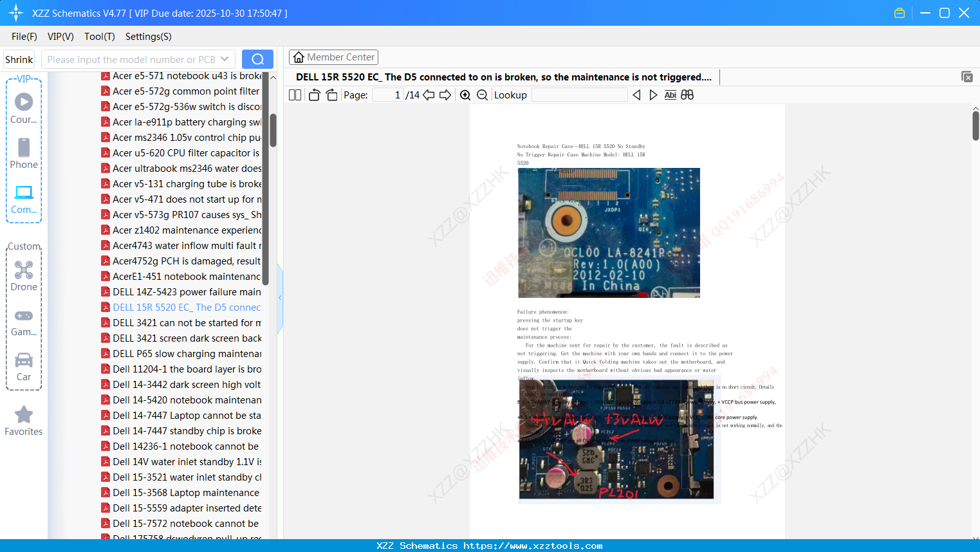The image size is (980, 552).
Task: Click the blue search magnifier button
Action: coord(257,59)
